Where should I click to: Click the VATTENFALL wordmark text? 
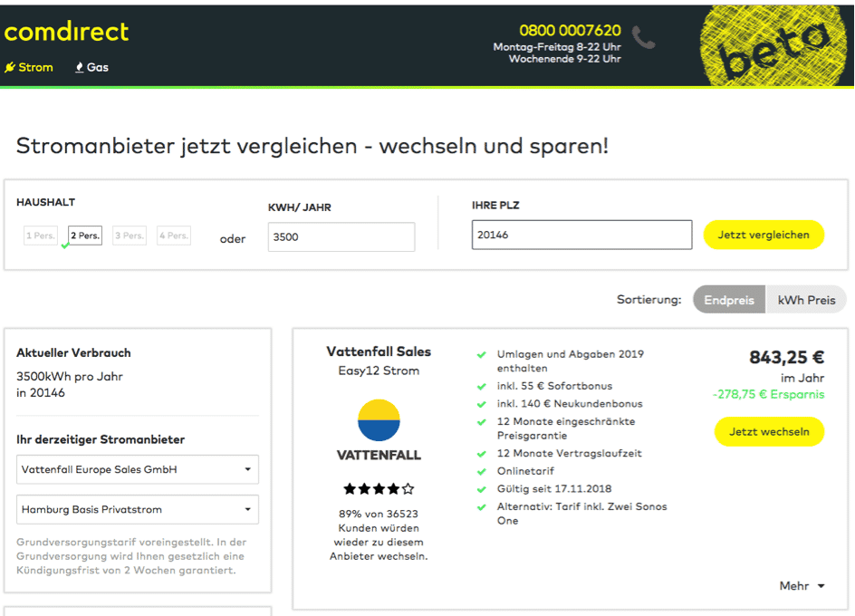coord(379,455)
